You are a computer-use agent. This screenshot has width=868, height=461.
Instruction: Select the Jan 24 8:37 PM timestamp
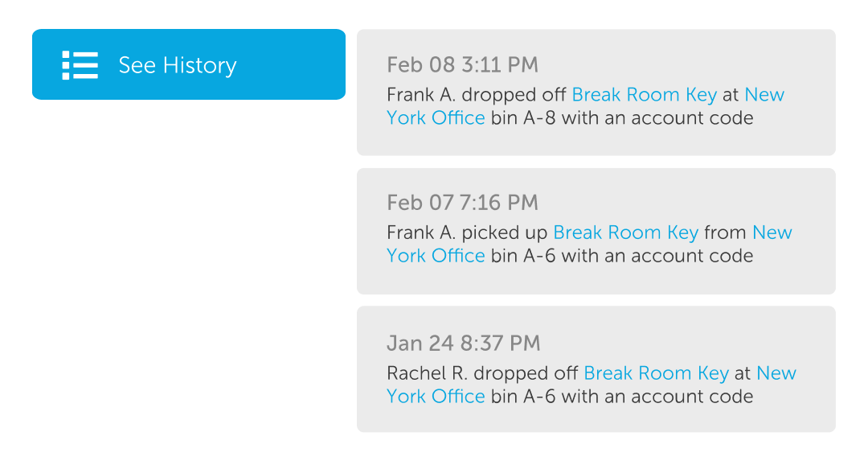[x=464, y=344]
